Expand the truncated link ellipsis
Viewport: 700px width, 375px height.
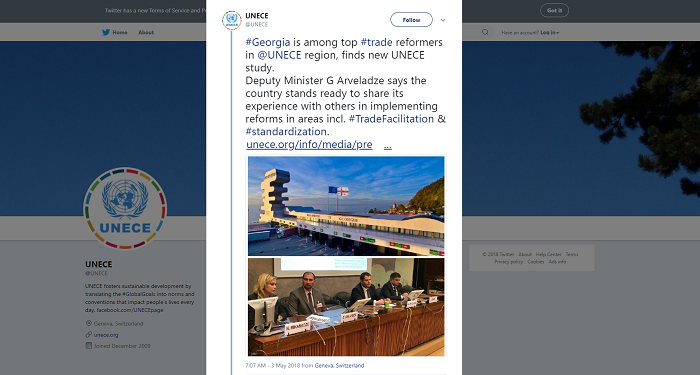click(x=388, y=145)
